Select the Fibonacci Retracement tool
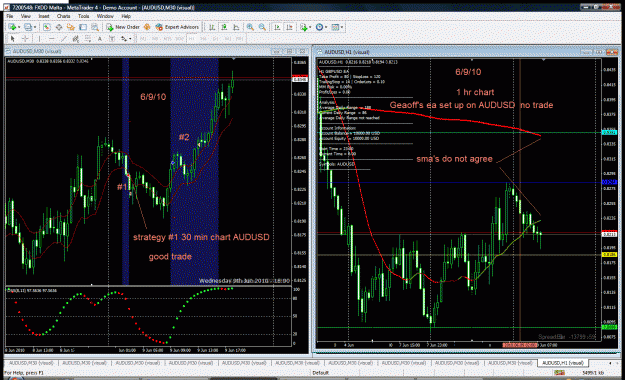 [x=88, y=39]
